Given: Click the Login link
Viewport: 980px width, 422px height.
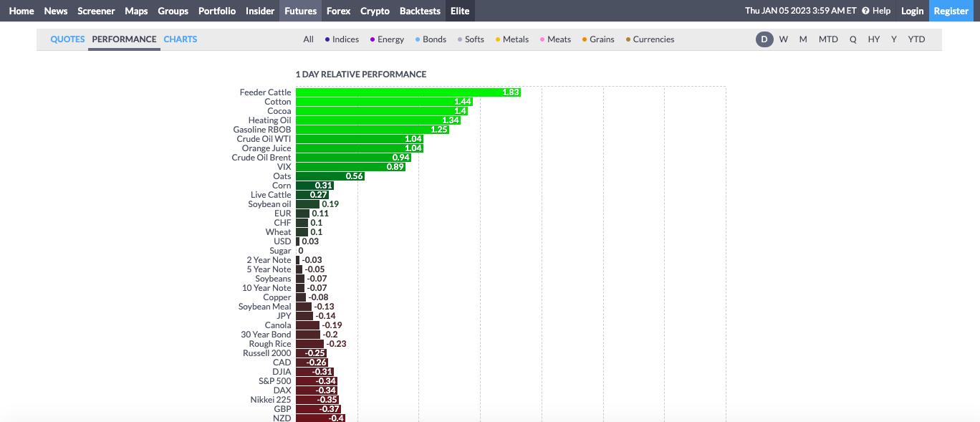Looking at the screenshot, I should pyautogui.click(x=912, y=11).
